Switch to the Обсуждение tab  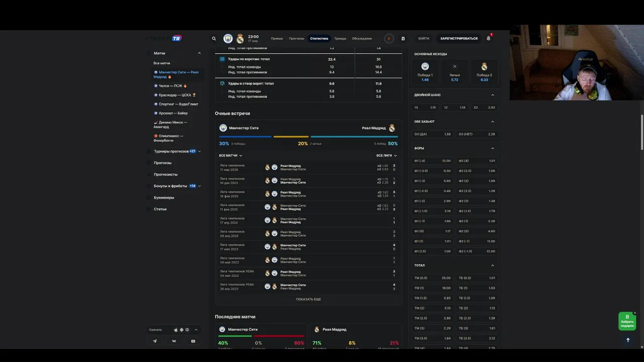[362, 39]
